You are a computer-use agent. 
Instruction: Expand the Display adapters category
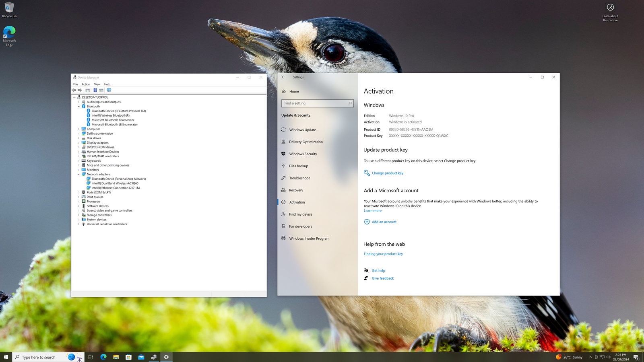(79, 143)
